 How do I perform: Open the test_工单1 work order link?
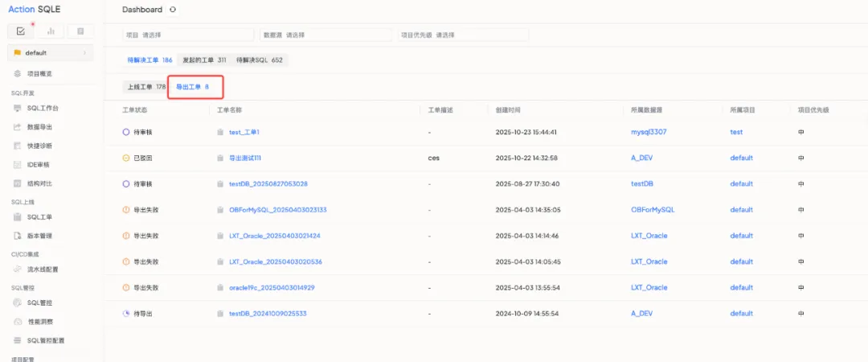point(244,132)
